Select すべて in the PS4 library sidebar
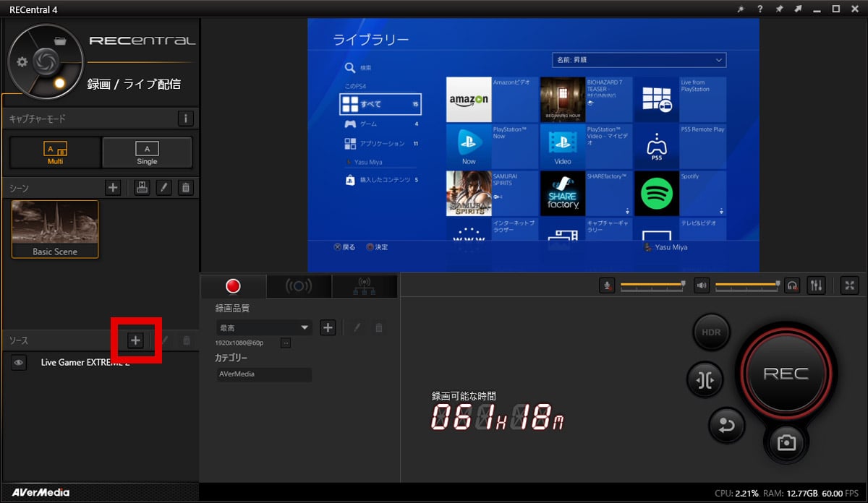This screenshot has width=868, height=503. (x=380, y=104)
